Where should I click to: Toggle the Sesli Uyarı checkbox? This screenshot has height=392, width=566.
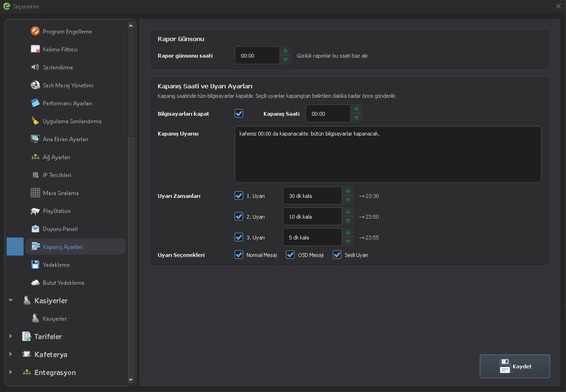tap(337, 255)
